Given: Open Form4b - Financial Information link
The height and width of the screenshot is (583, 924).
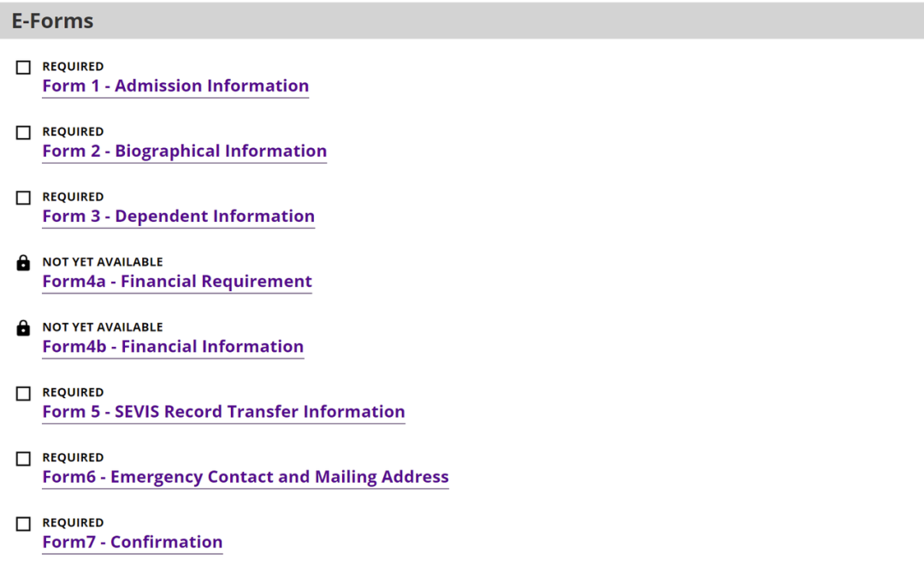Looking at the screenshot, I should [173, 347].
